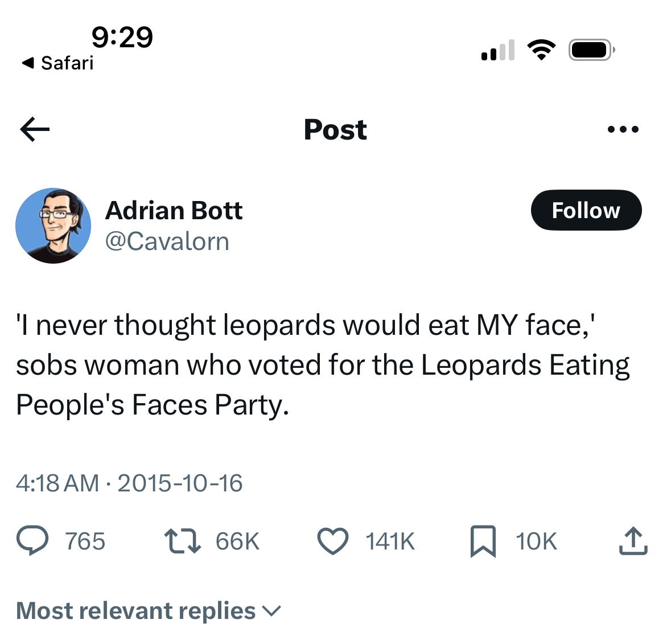Select the leopards post text
Screen dimensions: 671x644
(323, 364)
